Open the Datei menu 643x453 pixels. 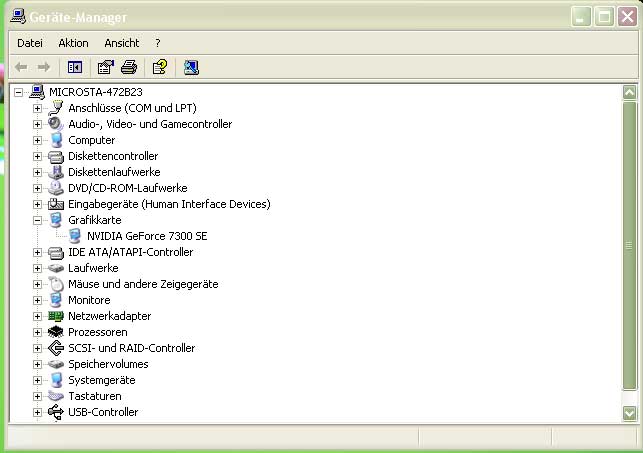(x=30, y=43)
